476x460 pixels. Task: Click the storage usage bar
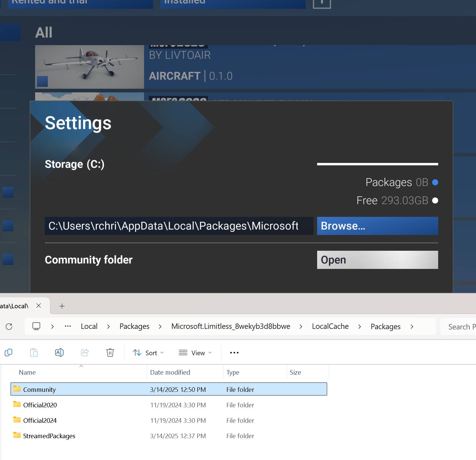click(377, 164)
